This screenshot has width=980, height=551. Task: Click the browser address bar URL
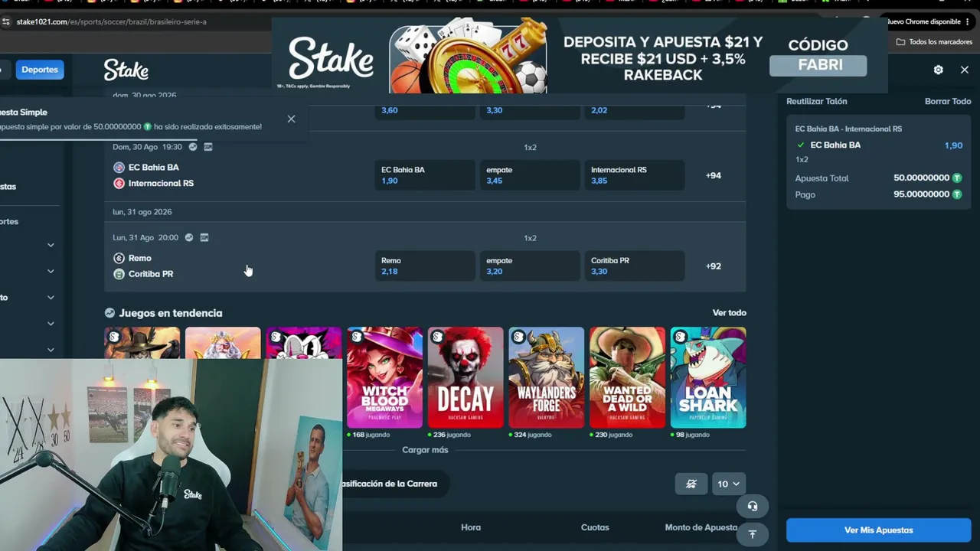111,21
